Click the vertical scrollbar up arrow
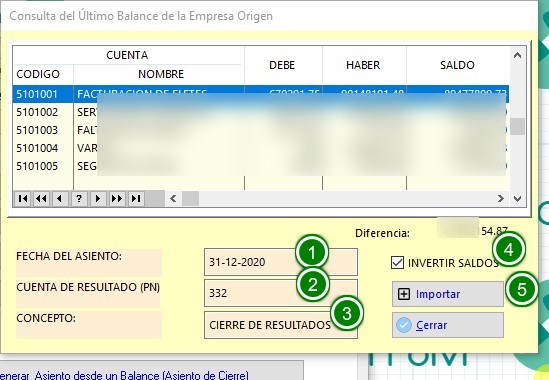Image resolution: width=549 pixels, height=380 pixels. (517, 55)
